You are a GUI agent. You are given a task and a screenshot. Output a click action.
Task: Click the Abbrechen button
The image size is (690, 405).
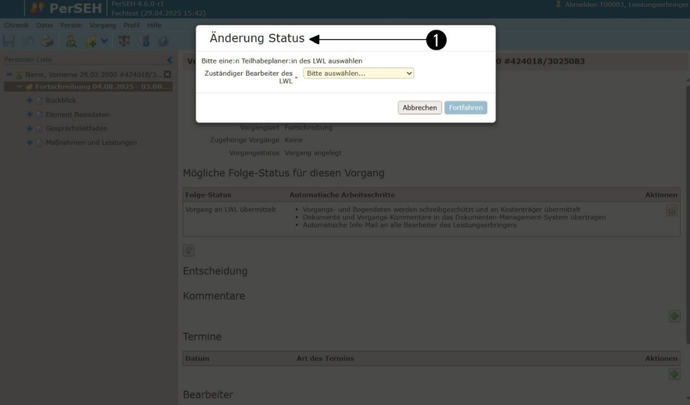[419, 107]
